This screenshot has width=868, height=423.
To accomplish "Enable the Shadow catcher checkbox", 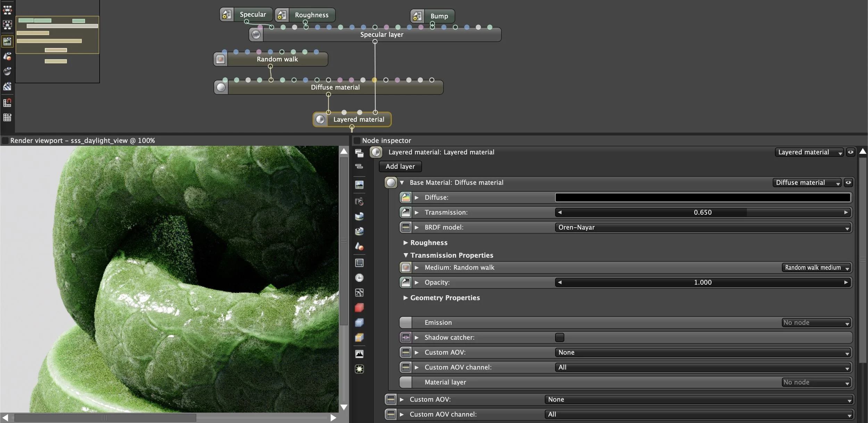I will pos(559,337).
